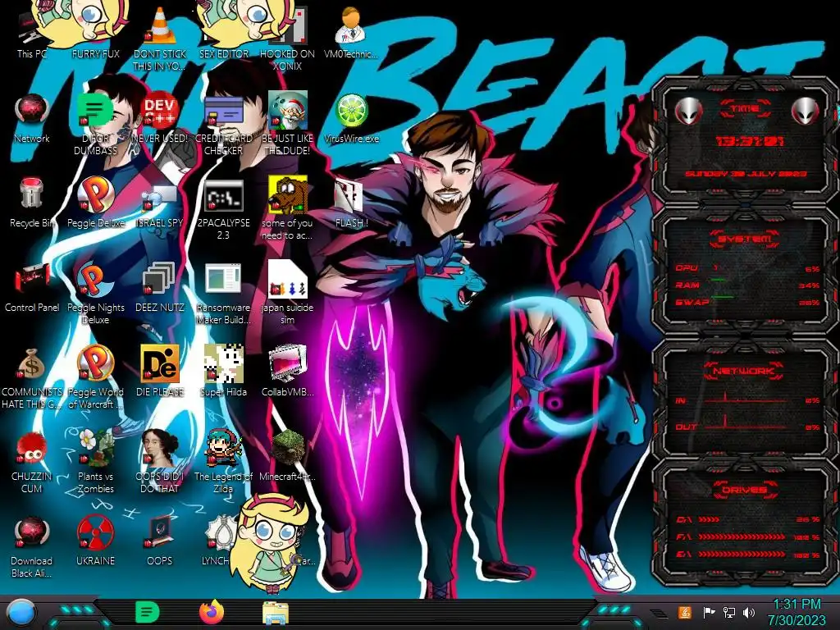The width and height of the screenshot is (840, 630).
Task: Open 2PACALYPSE 2.3 command prompt icon
Action: coord(223,209)
